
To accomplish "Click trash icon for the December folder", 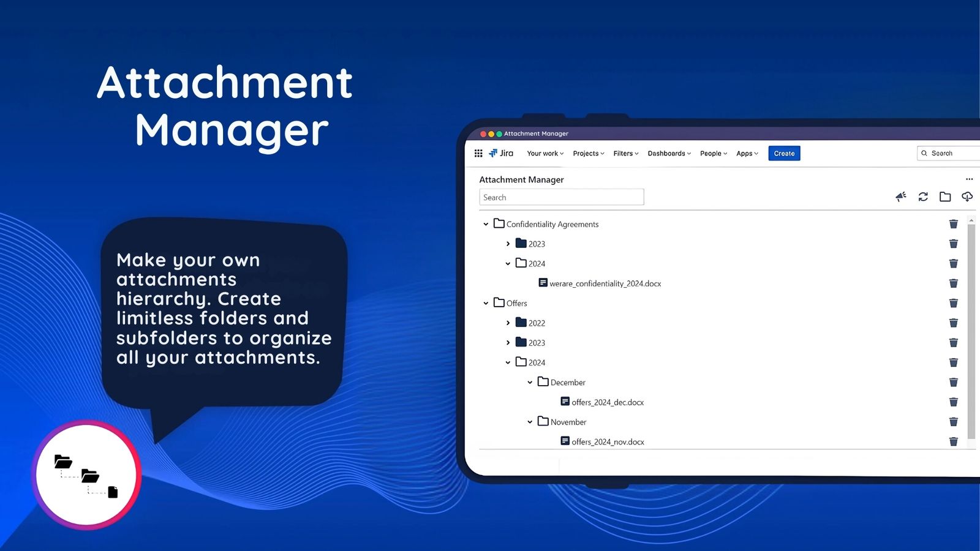I will click(x=954, y=382).
